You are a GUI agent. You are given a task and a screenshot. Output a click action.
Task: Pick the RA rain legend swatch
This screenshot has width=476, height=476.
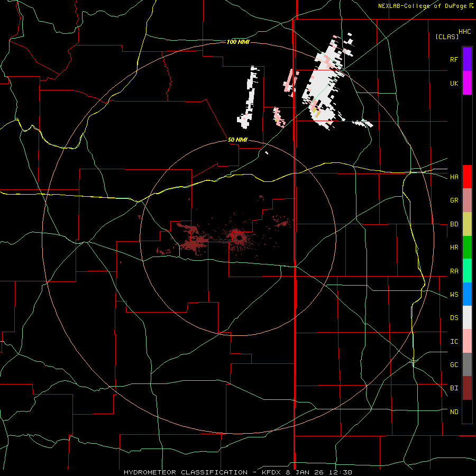click(x=467, y=271)
